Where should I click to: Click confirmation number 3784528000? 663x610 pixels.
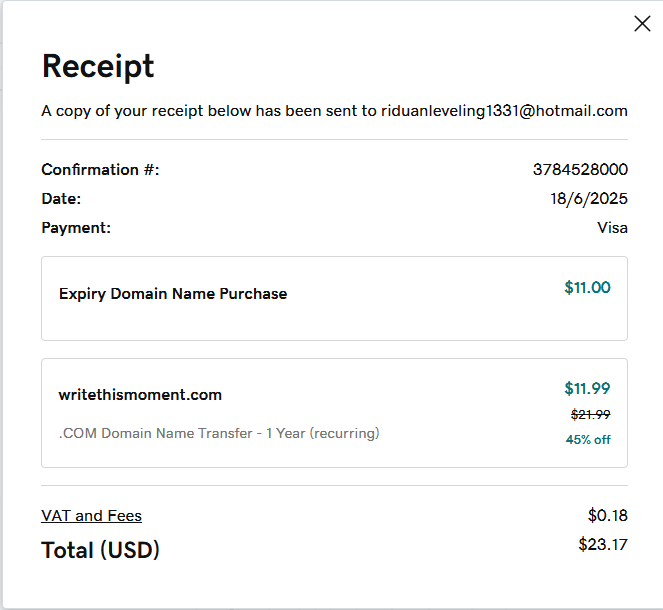[x=580, y=170]
